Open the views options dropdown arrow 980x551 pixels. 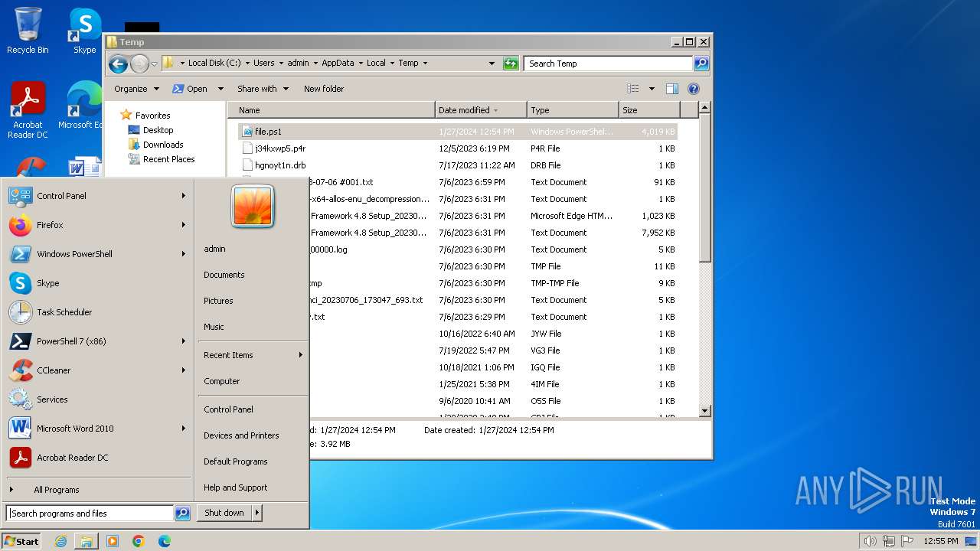pyautogui.click(x=652, y=89)
